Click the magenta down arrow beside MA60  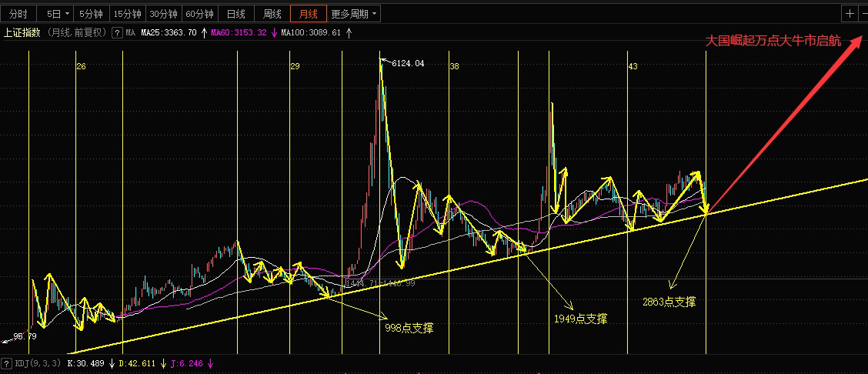coord(273,32)
